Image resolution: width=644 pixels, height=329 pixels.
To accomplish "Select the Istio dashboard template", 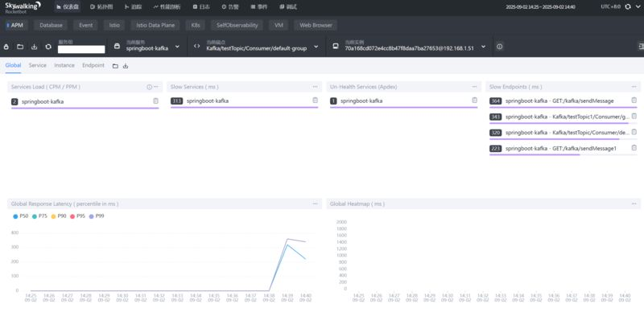I will [114, 26].
